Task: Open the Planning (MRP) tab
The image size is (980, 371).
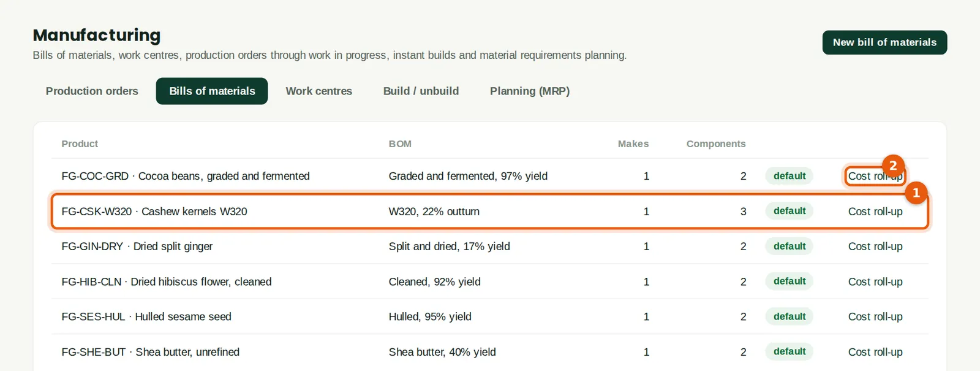Action: pos(529,91)
